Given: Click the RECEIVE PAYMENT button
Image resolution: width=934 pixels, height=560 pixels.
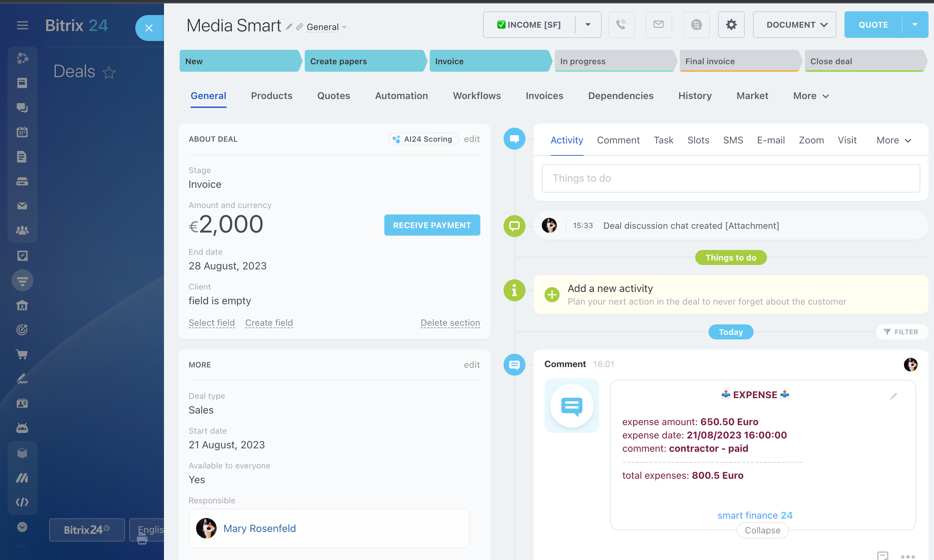Looking at the screenshot, I should point(432,225).
